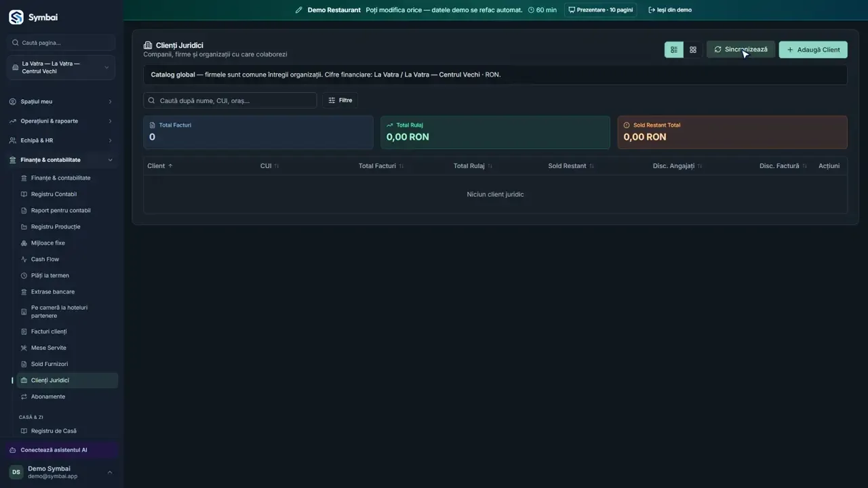
Task: Click Conectează asistentul AI button
Action: coord(61,450)
